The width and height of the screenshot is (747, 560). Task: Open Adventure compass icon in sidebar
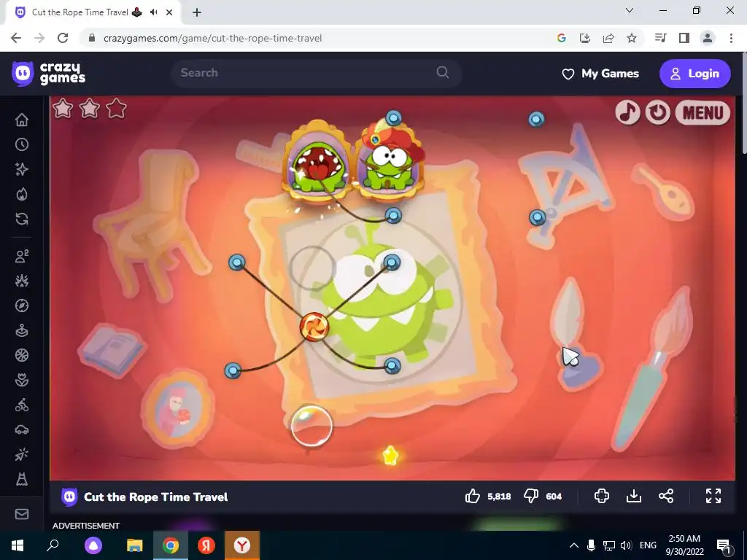(22, 306)
